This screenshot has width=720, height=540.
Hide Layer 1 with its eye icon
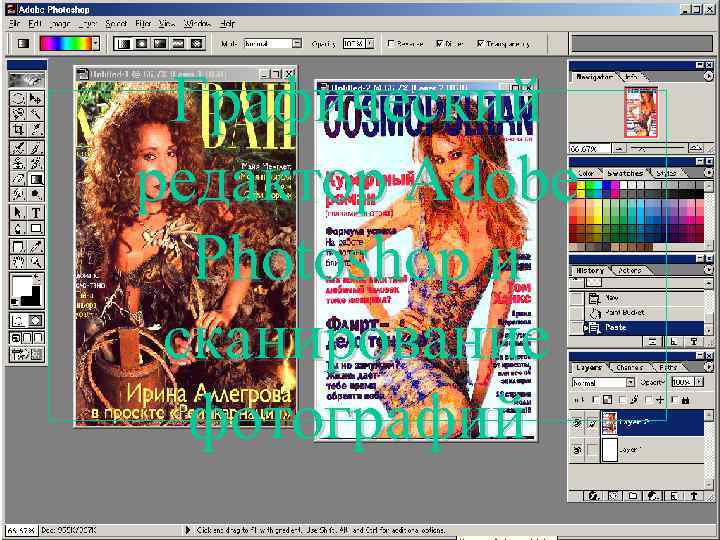577,450
